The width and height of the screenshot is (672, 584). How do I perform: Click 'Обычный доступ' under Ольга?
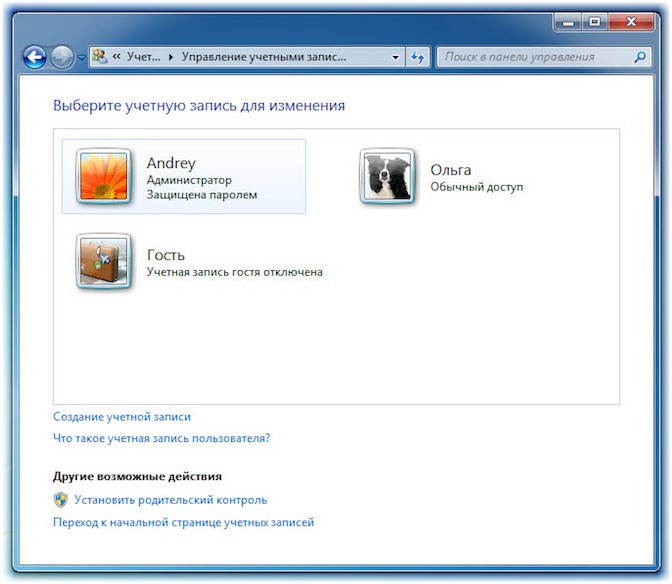477,187
